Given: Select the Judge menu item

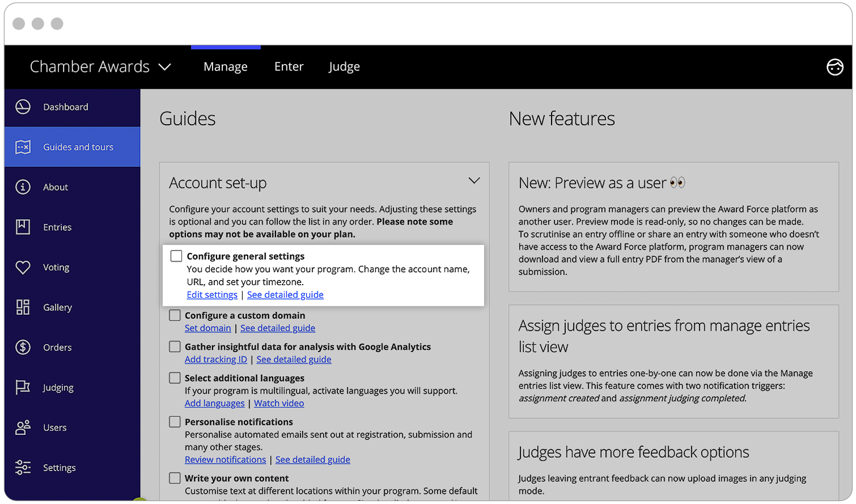Looking at the screenshot, I should pos(344,66).
